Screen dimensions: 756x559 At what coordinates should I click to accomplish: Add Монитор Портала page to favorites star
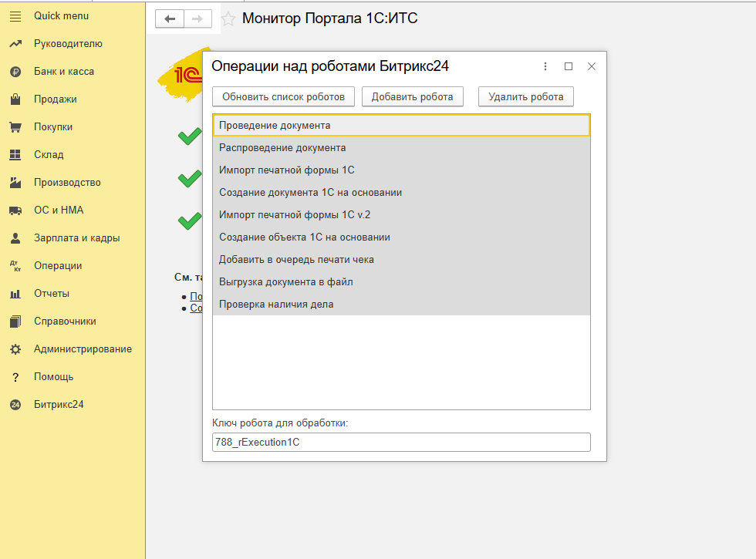228,19
